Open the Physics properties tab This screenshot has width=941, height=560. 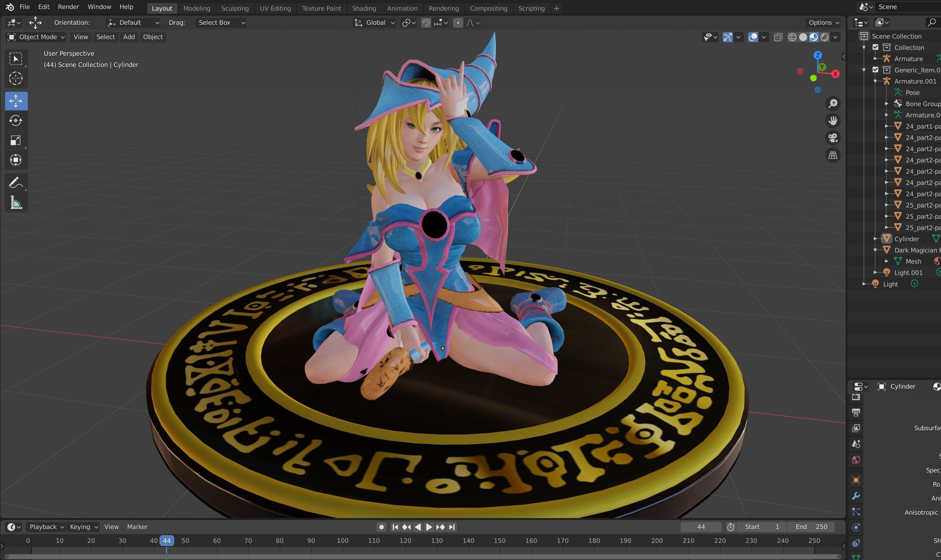[x=856, y=528]
